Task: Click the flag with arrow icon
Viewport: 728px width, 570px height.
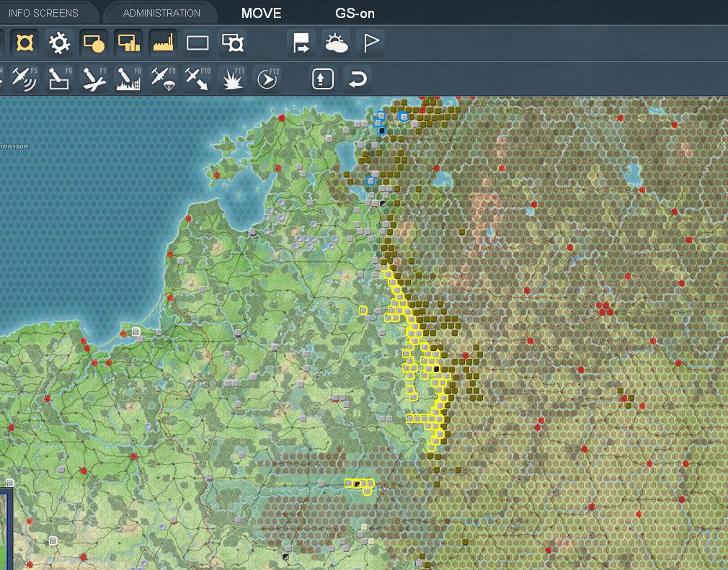Action: [301, 43]
